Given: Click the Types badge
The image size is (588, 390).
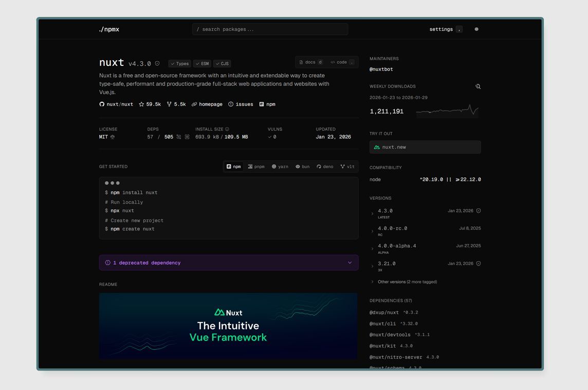Looking at the screenshot, I should click(x=179, y=63).
